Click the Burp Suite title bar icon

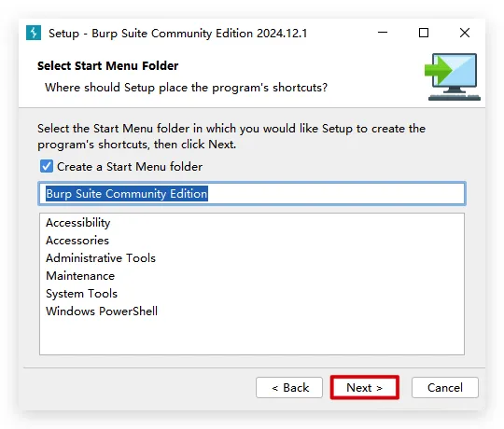(x=34, y=33)
